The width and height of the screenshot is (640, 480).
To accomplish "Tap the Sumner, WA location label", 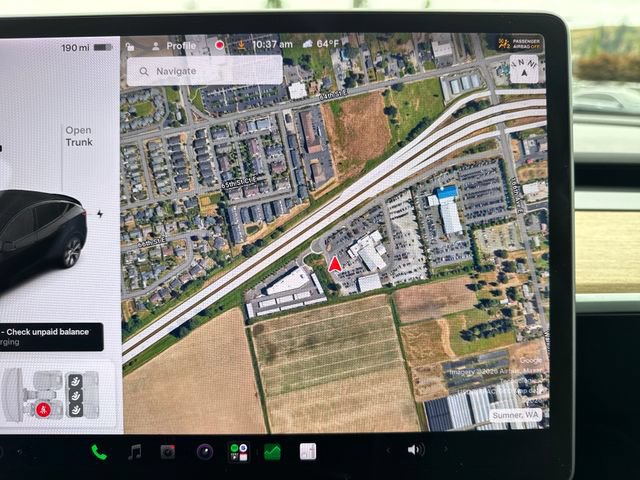I will 516,415.
